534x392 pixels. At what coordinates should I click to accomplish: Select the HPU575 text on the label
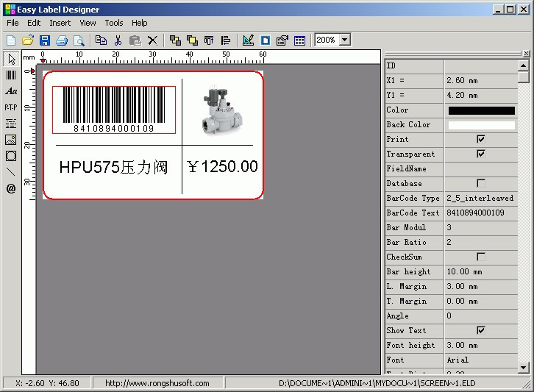[x=114, y=167]
